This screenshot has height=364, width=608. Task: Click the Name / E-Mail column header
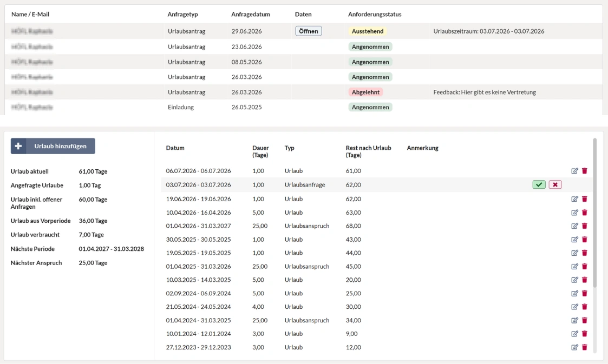30,14
